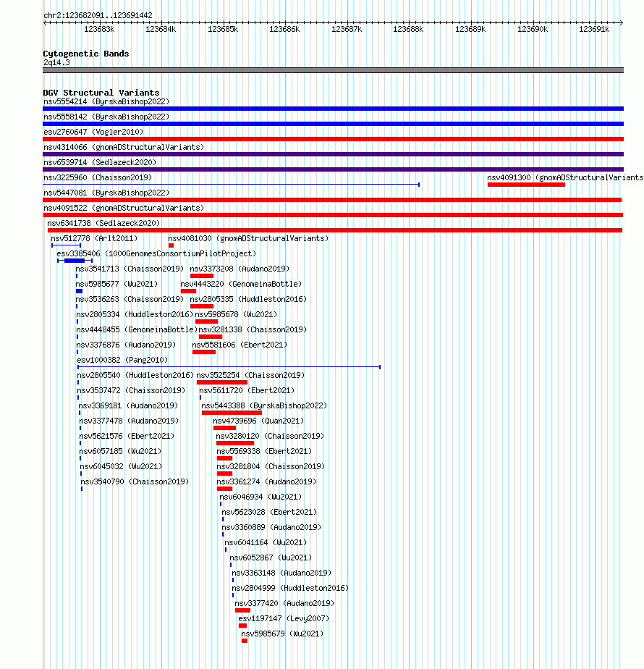This screenshot has height=669, width=644.
Task: Click nsv3376876 (Audano2019) label
Action: 126,345
